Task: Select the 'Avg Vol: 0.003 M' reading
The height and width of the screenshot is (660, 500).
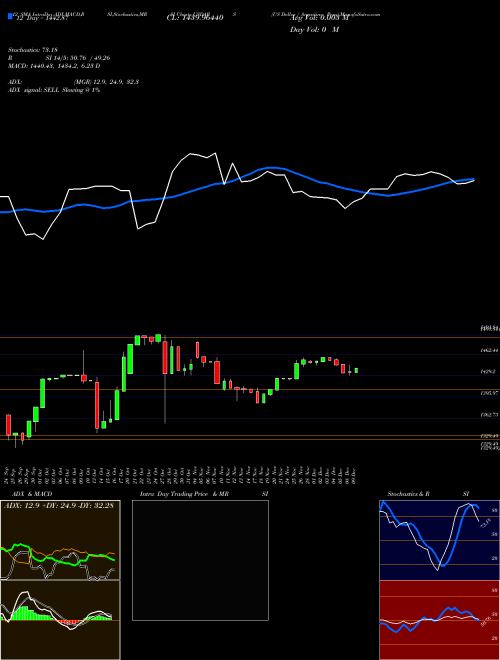Action: 319,18
